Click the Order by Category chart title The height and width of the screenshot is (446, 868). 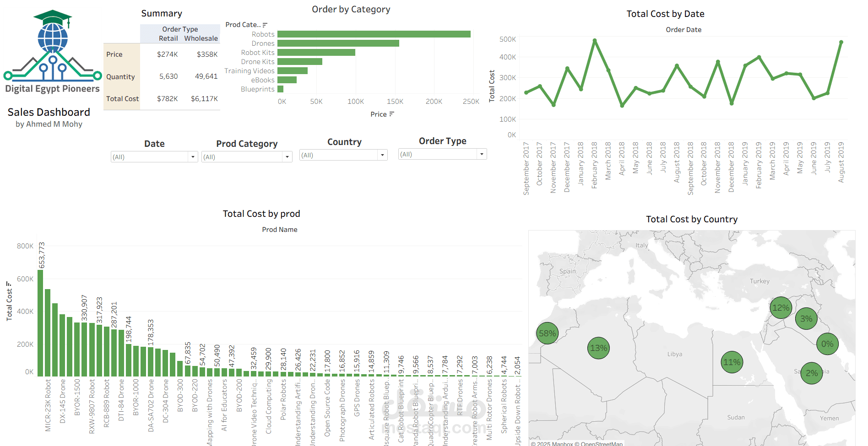(351, 10)
